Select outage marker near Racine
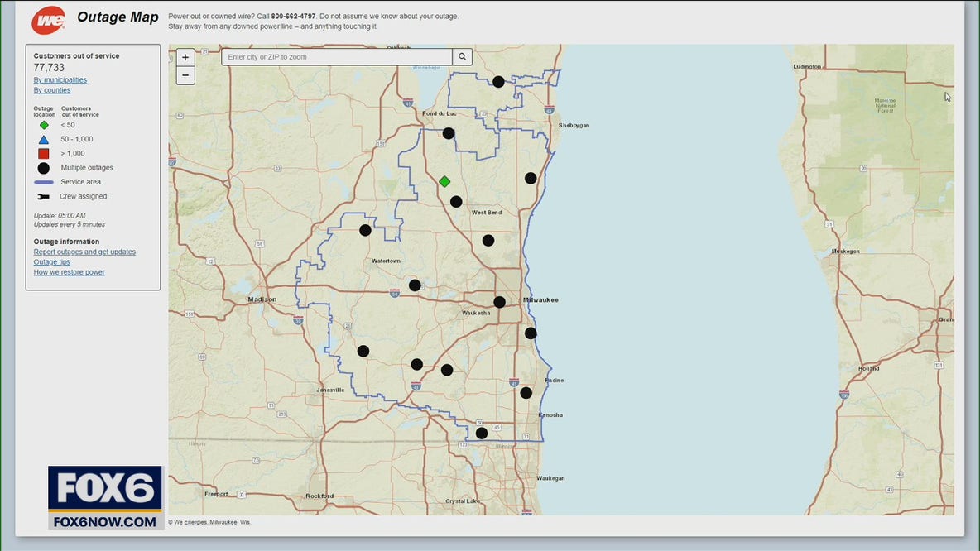Screen dimensions: 980x551 click(526, 393)
